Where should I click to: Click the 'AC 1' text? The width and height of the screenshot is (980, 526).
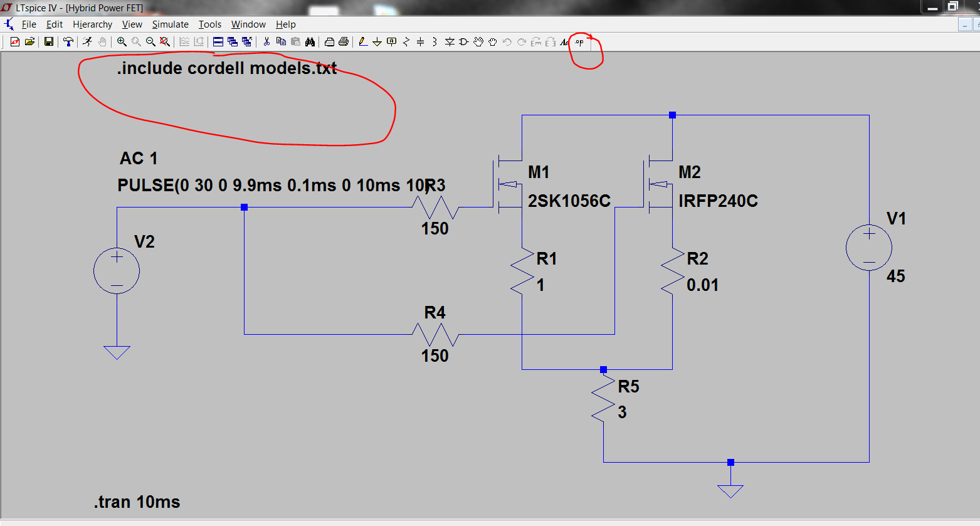coord(139,158)
